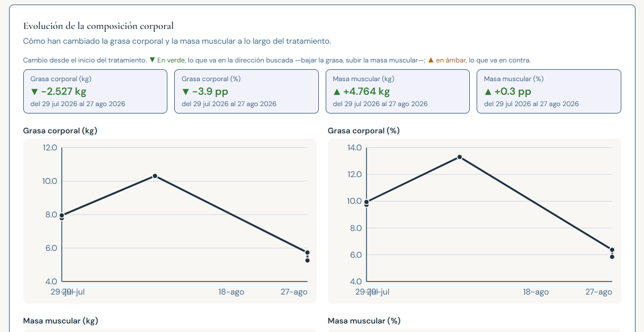Click "18-ago" on the Grasa corporal (kg) axis
This screenshot has width=644, height=332.
(x=231, y=292)
